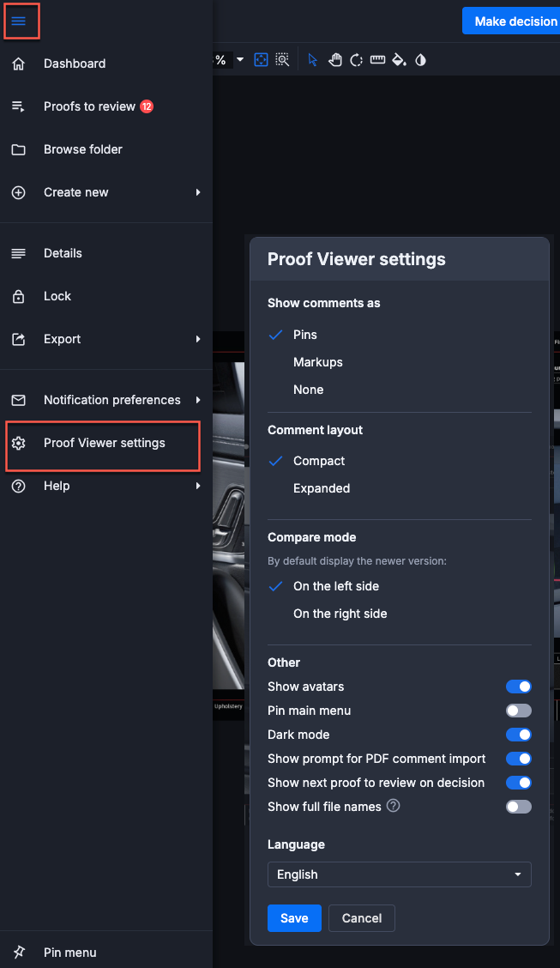Open the hamburger menu icon

21,21
